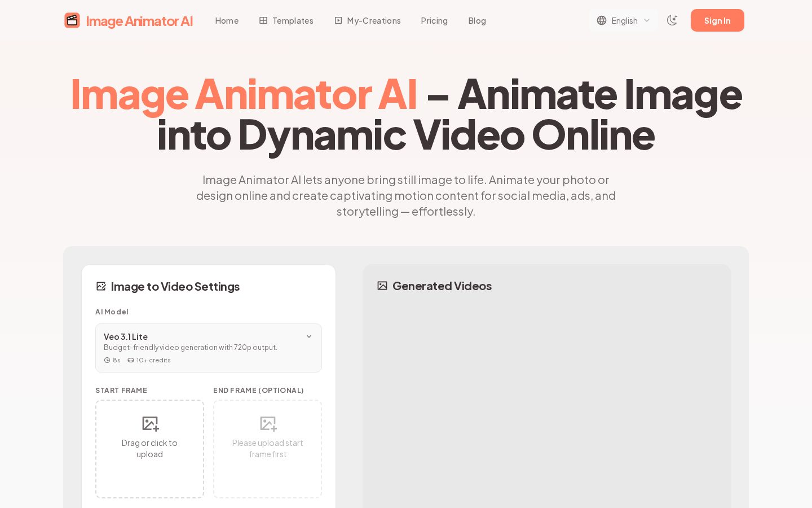Screen dimensions: 812x508
Task: Upload a start frame image
Action: click(x=149, y=449)
